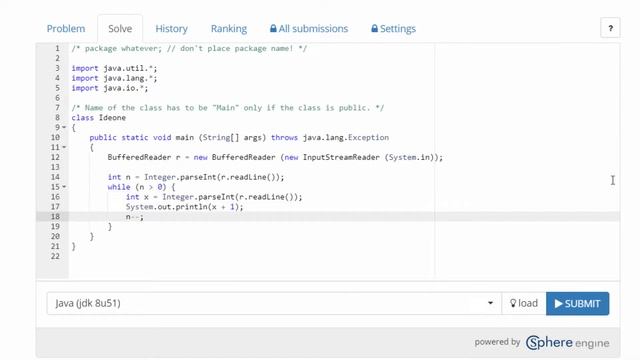Open the help question mark button
The image size is (640, 360).
click(610, 28)
